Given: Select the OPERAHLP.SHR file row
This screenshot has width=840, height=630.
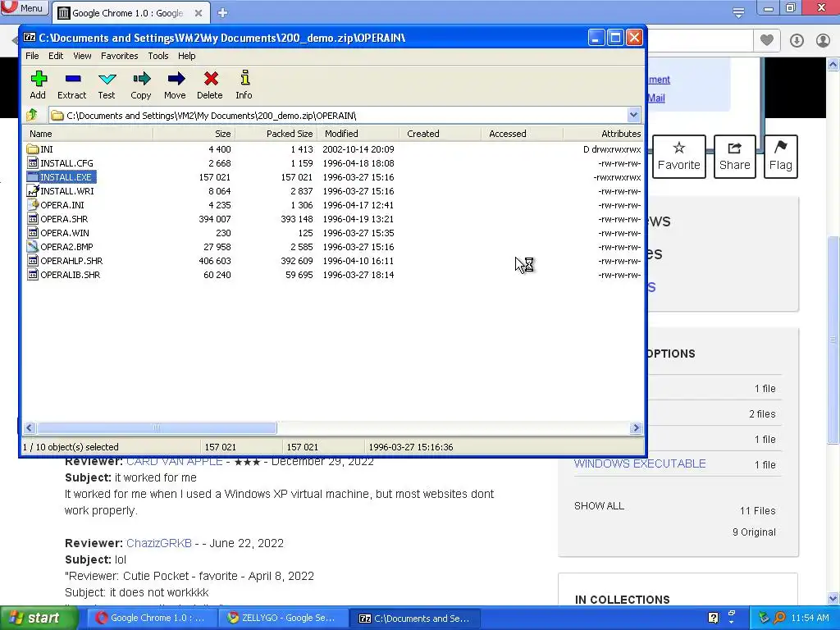Looking at the screenshot, I should coord(332,260).
